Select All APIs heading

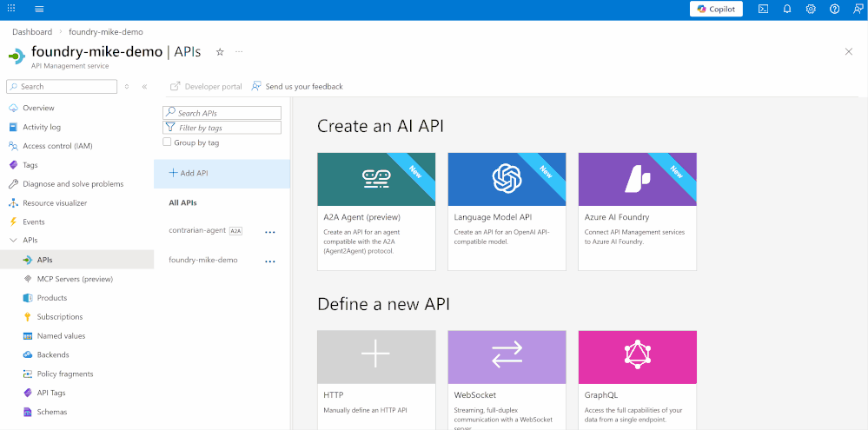click(182, 202)
